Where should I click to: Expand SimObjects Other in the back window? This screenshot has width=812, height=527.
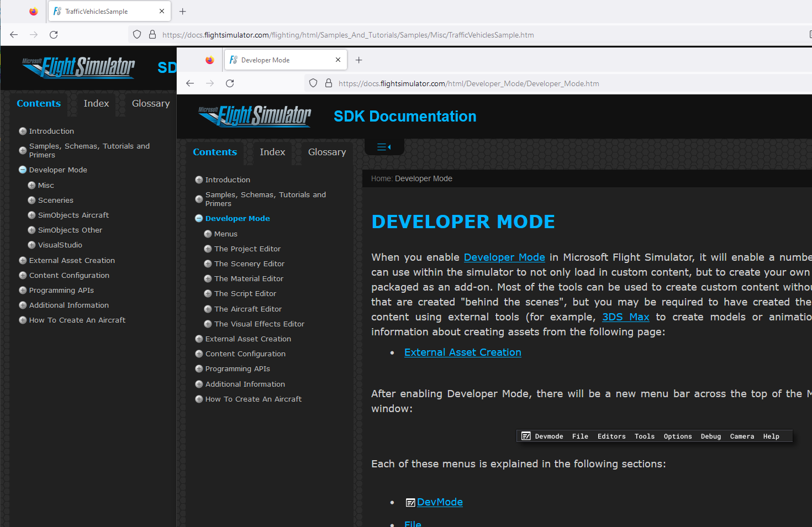click(31, 230)
